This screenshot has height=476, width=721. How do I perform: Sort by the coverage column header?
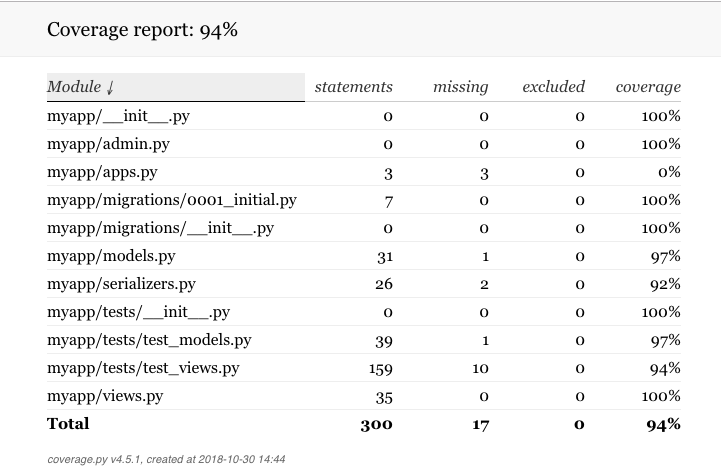tap(648, 87)
